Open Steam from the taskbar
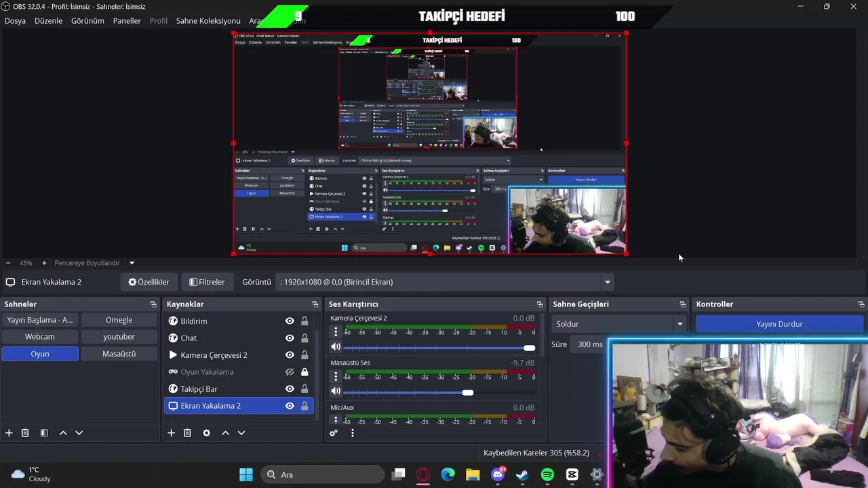 [x=522, y=474]
